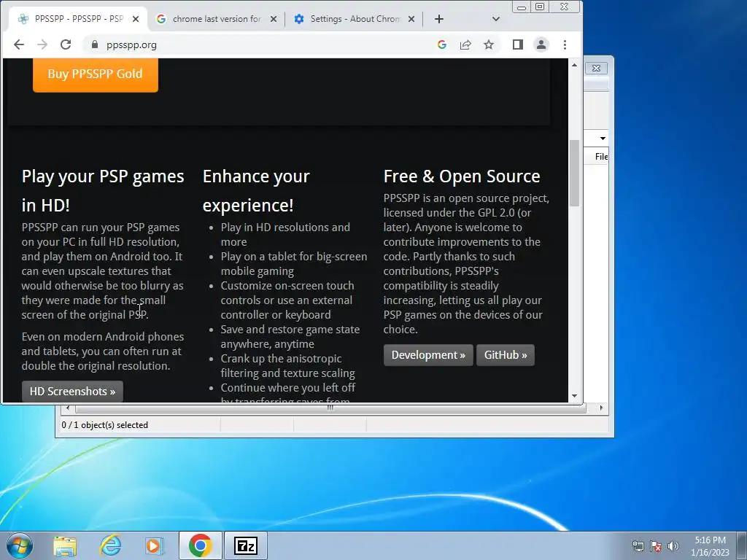Click right arrow of 7-Zip horizontal scrollbar
The image size is (747, 560).
[x=601, y=408]
